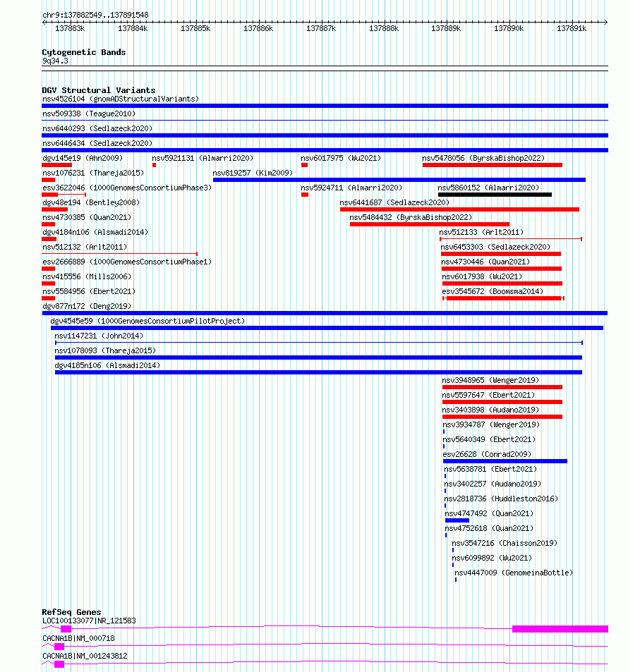Select the black nsv5860152 variant bar

[495, 195]
